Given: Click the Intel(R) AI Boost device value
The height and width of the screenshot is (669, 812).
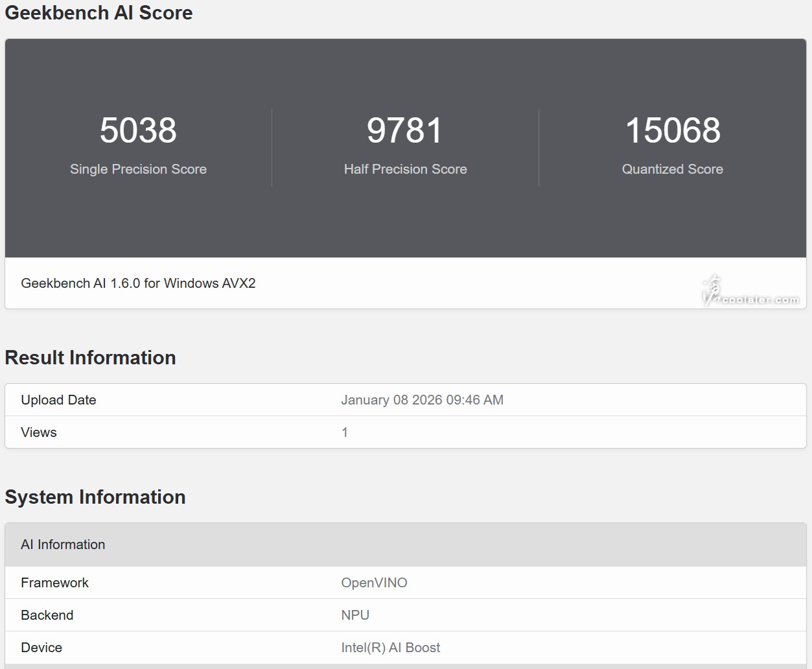Looking at the screenshot, I should (x=390, y=648).
